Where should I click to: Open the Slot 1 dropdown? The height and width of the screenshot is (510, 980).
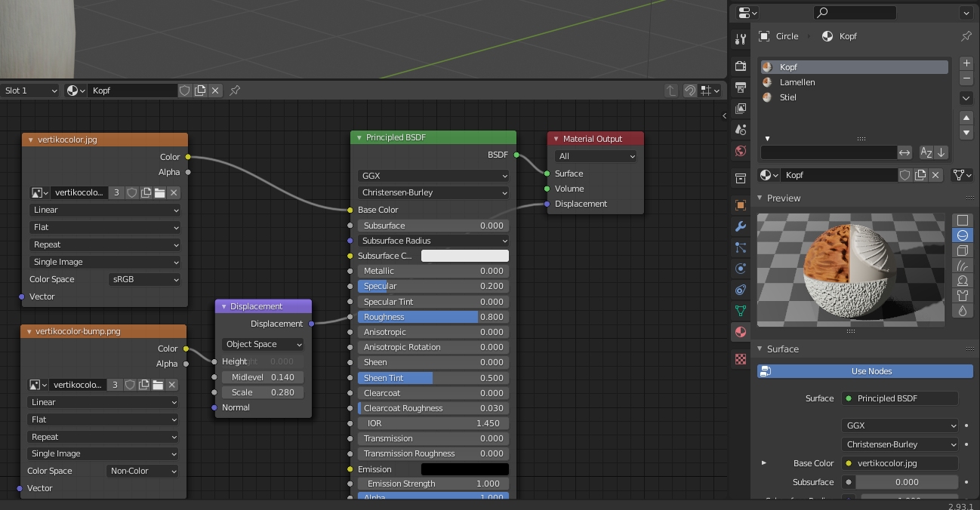tap(30, 91)
